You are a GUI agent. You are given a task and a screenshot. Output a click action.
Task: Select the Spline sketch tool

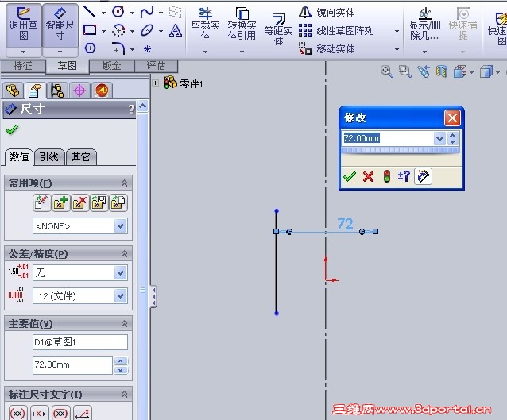147,12
